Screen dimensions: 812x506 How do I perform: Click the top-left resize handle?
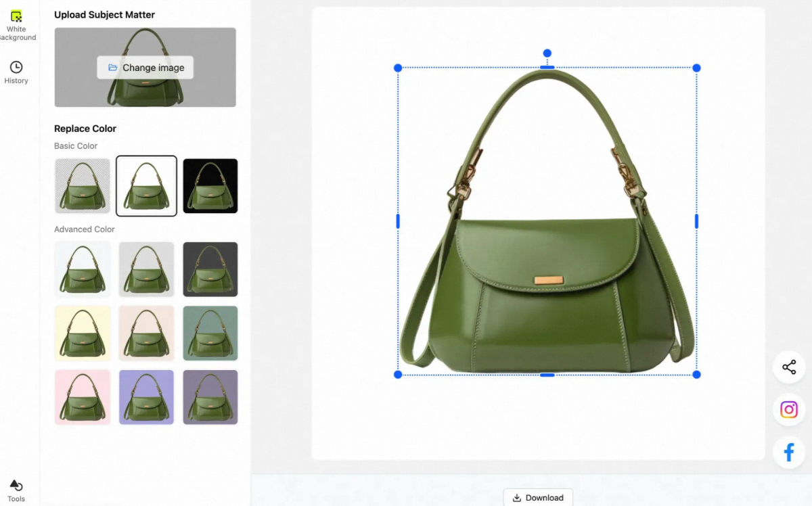pos(398,68)
